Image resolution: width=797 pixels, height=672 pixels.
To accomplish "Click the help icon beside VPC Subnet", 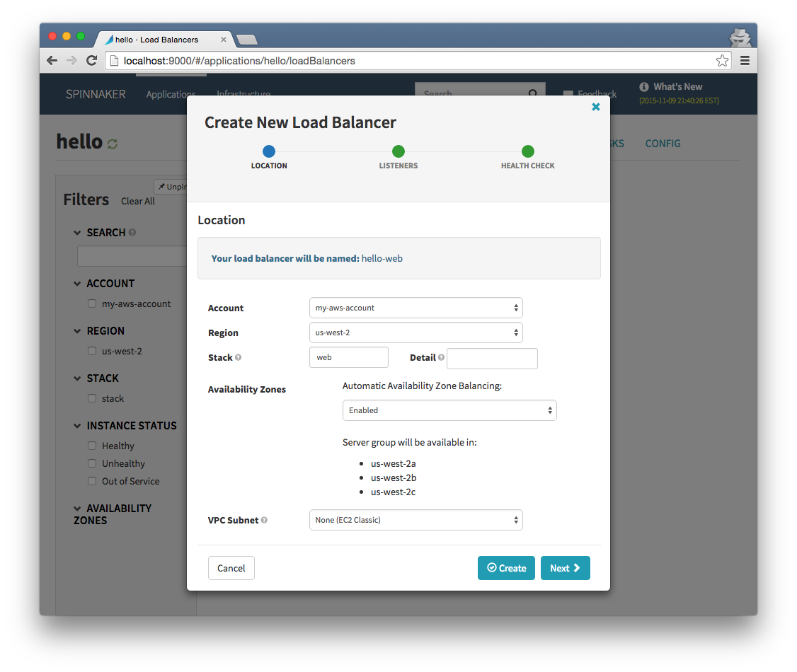I will tap(263, 520).
